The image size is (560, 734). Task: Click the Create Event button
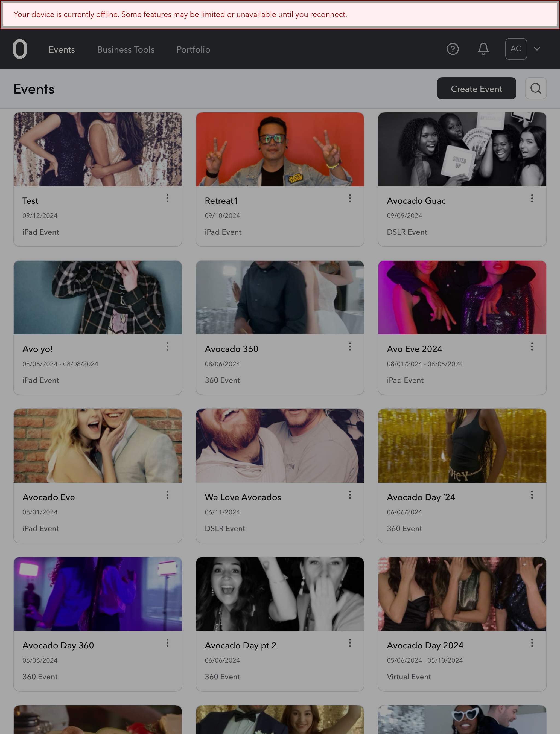pyautogui.click(x=476, y=88)
